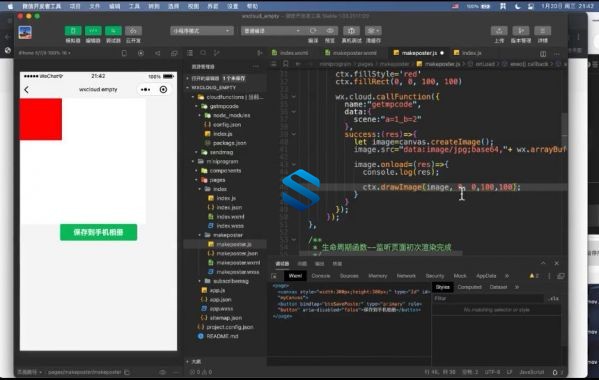Viewport: 599px width, 380px height.
Task: Open the 详情 details panel
Action: point(542,31)
